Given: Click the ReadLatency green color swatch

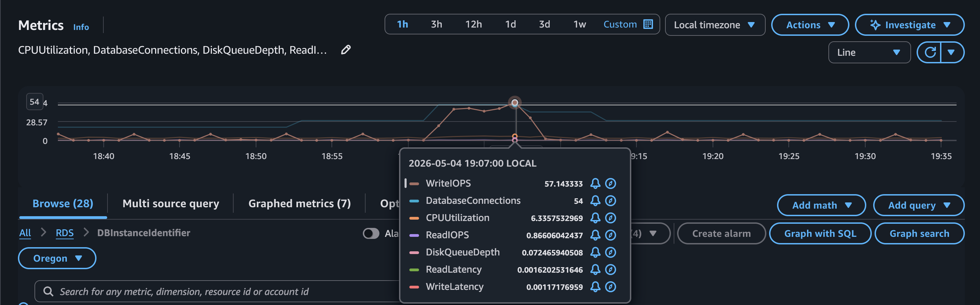Looking at the screenshot, I should (x=414, y=270).
